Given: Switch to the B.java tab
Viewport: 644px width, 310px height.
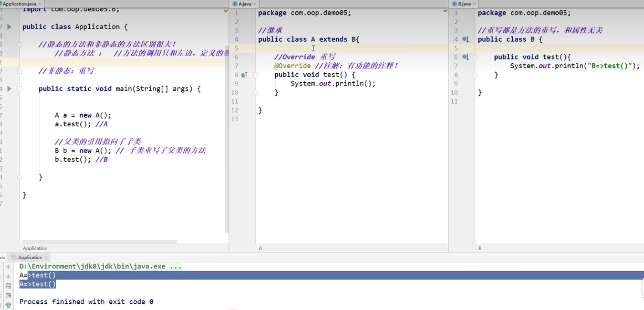Looking at the screenshot, I should click(464, 4).
